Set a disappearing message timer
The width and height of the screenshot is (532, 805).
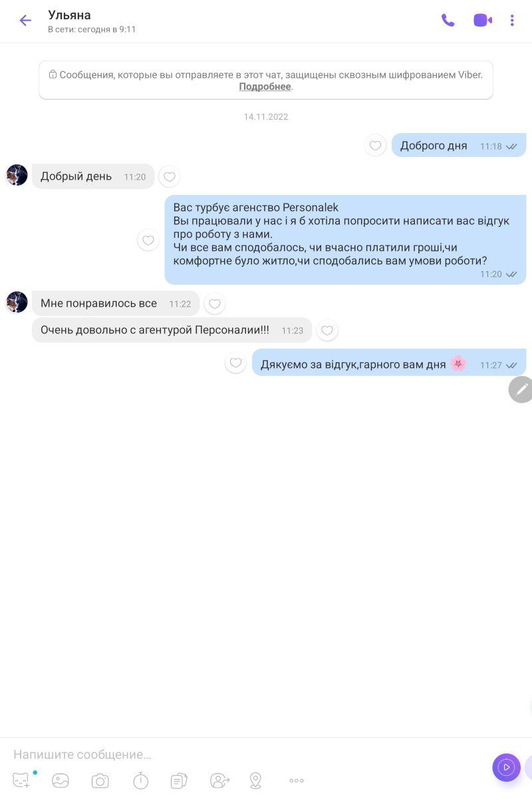[x=141, y=780]
